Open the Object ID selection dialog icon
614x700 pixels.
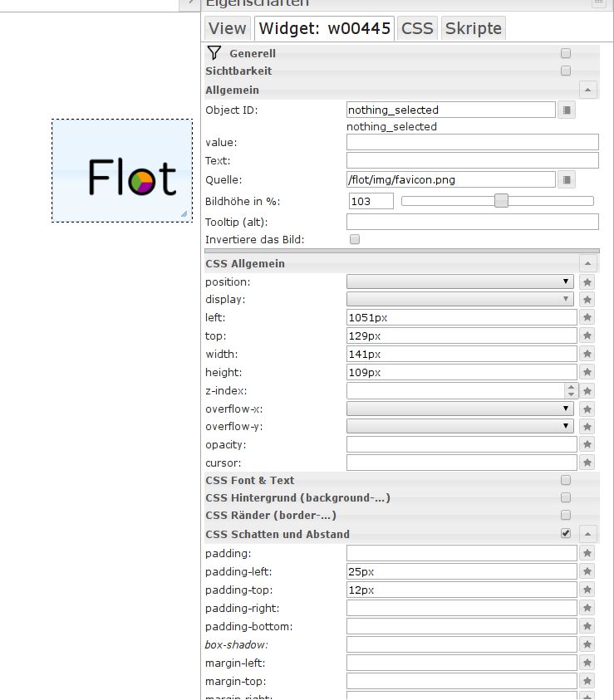click(566, 110)
